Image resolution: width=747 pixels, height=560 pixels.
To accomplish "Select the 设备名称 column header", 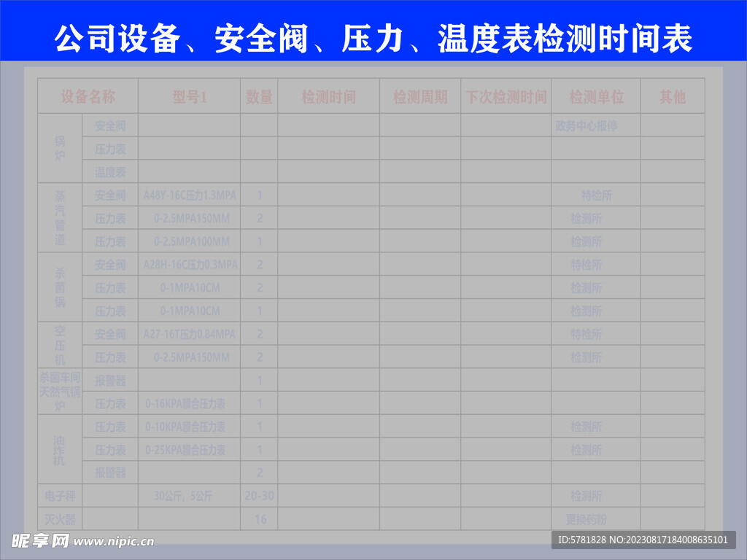I will point(89,97).
